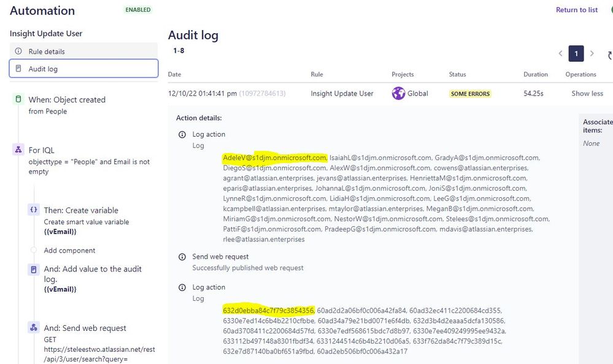Click the Send web request component icon
This screenshot has height=364, width=613.
(x=34, y=328)
